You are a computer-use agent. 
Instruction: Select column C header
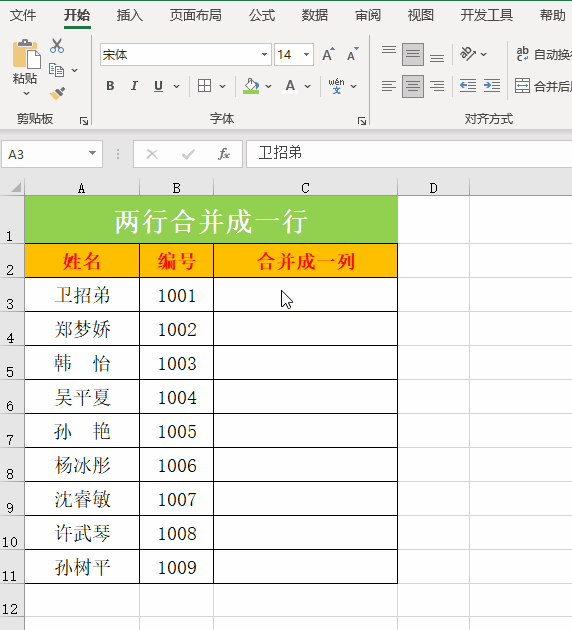point(305,188)
